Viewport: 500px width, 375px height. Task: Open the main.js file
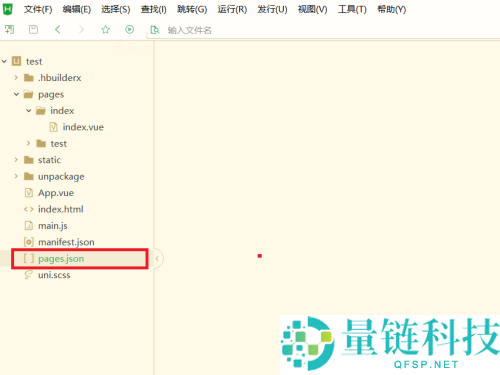[53, 226]
